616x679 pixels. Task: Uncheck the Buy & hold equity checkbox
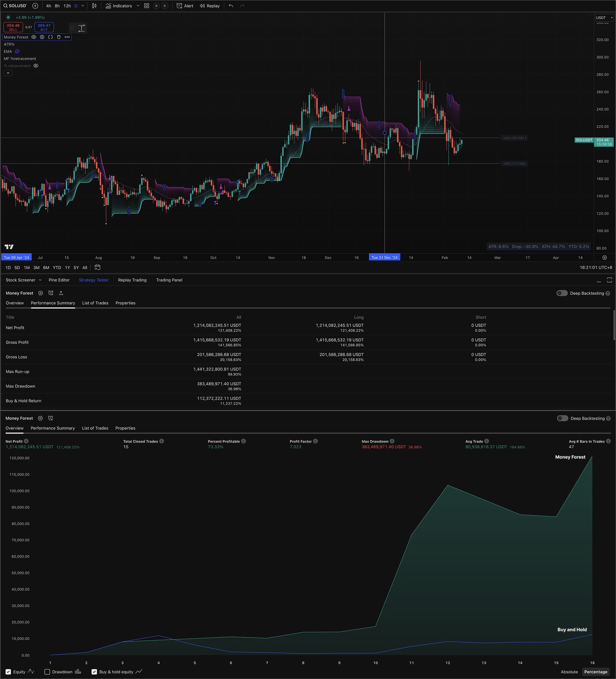click(94, 672)
